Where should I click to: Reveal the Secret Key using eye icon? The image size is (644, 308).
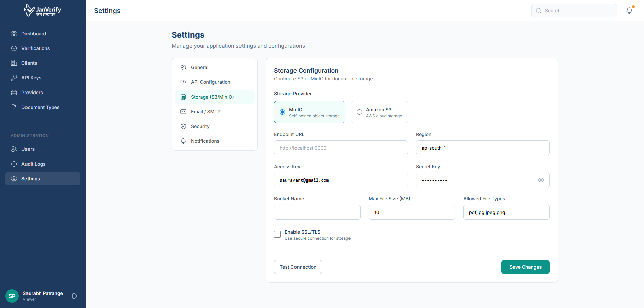541,180
